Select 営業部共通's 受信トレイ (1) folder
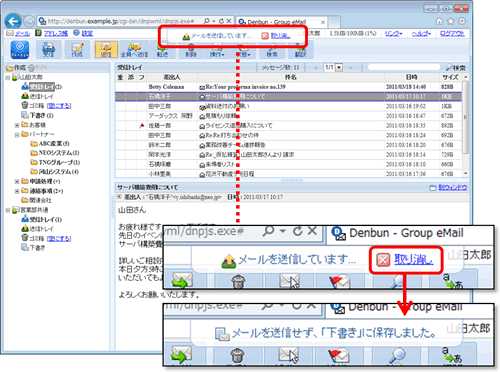The width and height of the screenshot is (500, 372). (41, 219)
